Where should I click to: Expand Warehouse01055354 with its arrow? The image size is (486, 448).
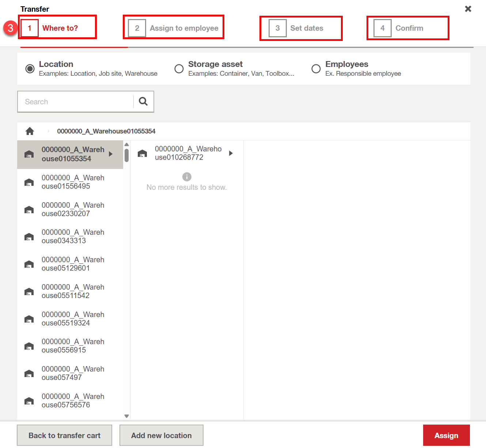point(111,154)
